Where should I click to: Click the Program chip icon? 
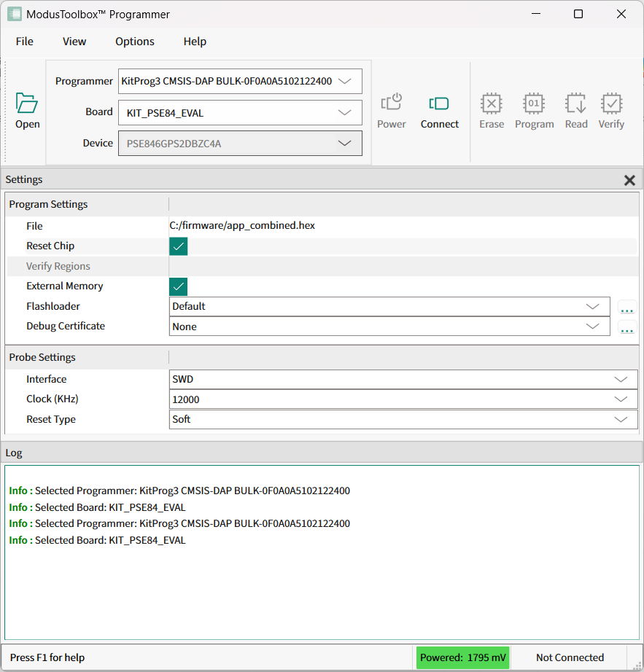click(x=534, y=103)
